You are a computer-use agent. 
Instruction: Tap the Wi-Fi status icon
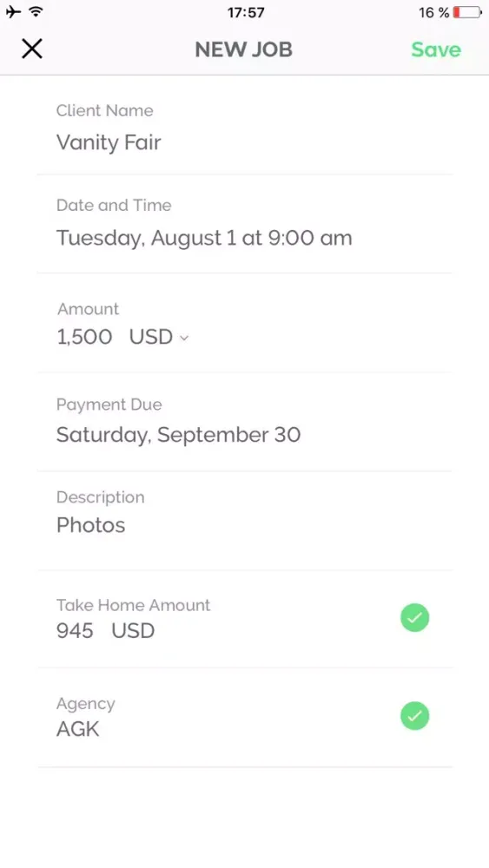point(36,11)
